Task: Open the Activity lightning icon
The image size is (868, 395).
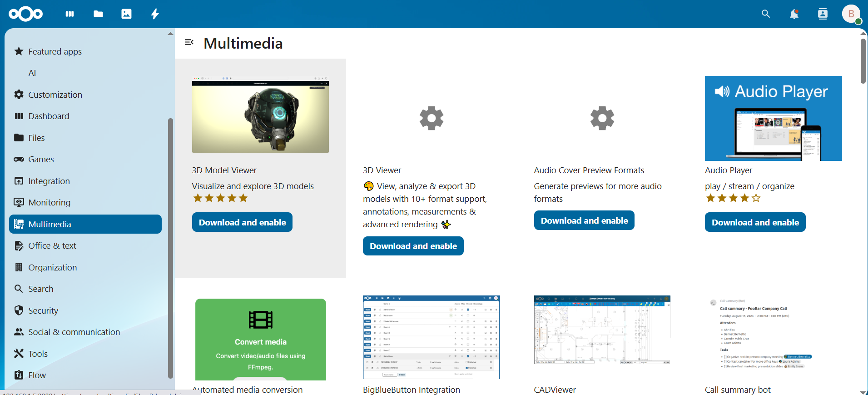Action: (155, 14)
